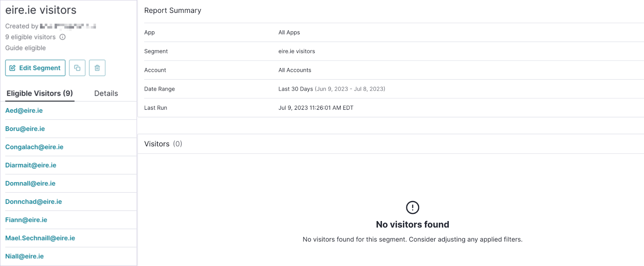Click the eire.ie visitors segment value

coord(297,51)
